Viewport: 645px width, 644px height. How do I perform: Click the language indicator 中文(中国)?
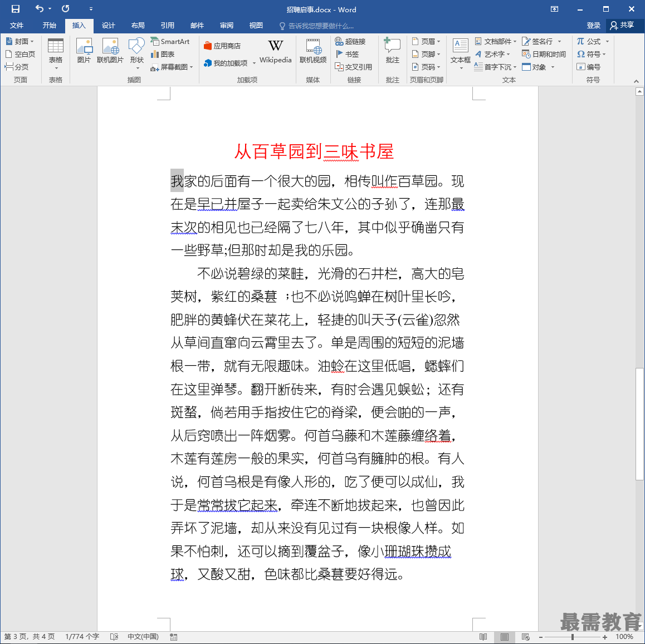(x=143, y=637)
